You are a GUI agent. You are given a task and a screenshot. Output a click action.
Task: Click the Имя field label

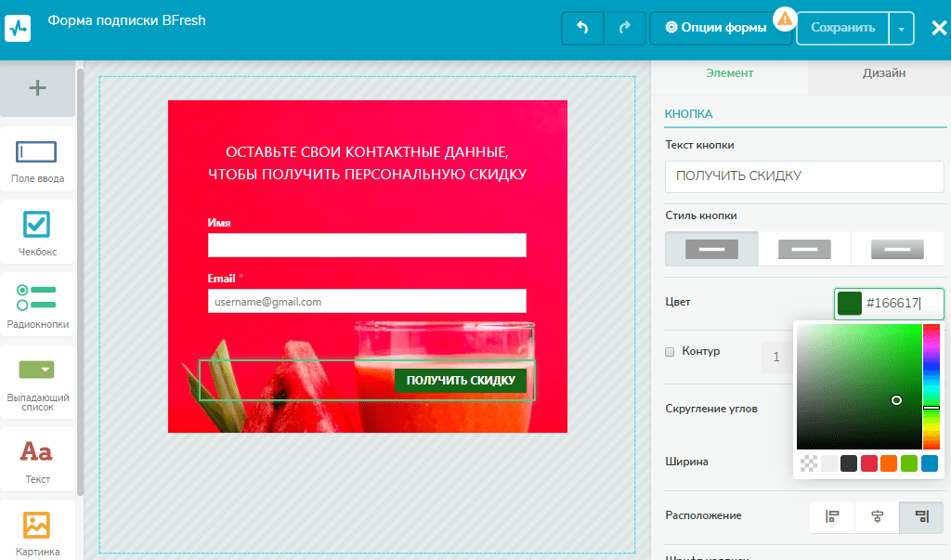[x=219, y=223]
